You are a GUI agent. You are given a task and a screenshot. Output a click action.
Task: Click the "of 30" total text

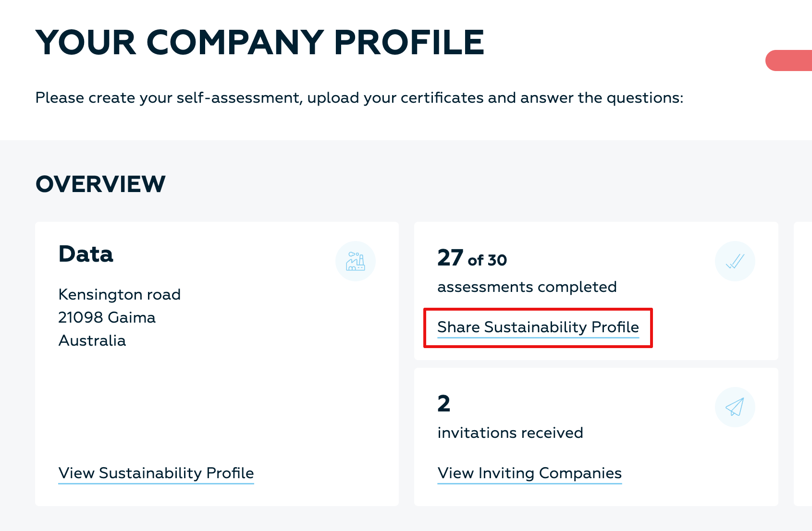487,260
